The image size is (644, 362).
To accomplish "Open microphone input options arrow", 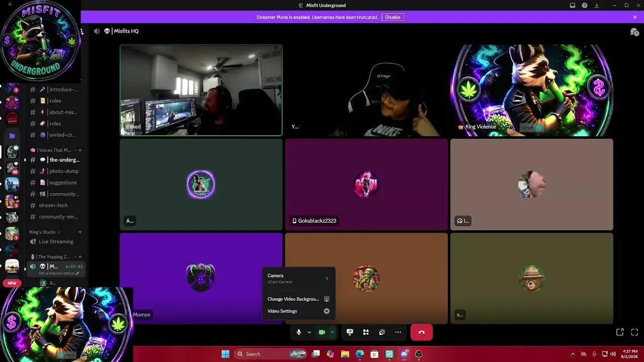I will coord(309,332).
